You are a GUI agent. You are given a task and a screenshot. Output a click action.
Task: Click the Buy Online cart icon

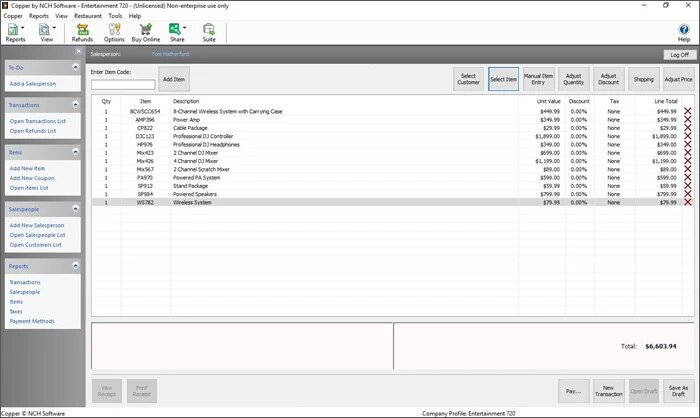click(146, 29)
